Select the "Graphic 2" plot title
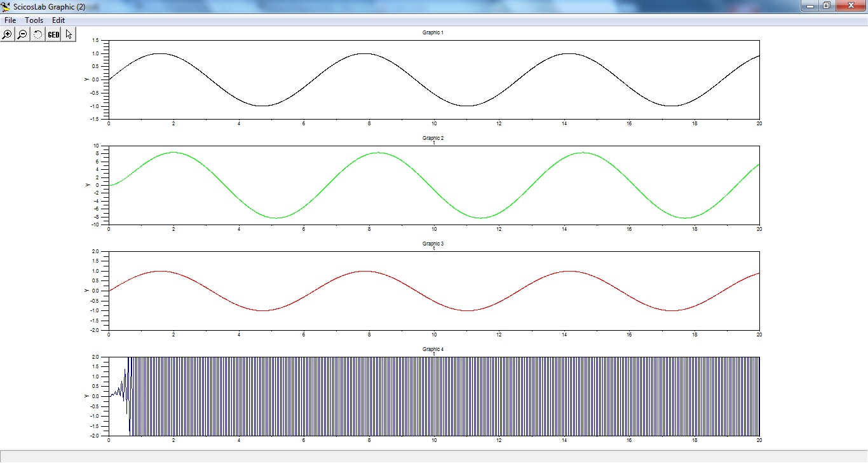Screen dimensions: 868x463 click(433, 138)
